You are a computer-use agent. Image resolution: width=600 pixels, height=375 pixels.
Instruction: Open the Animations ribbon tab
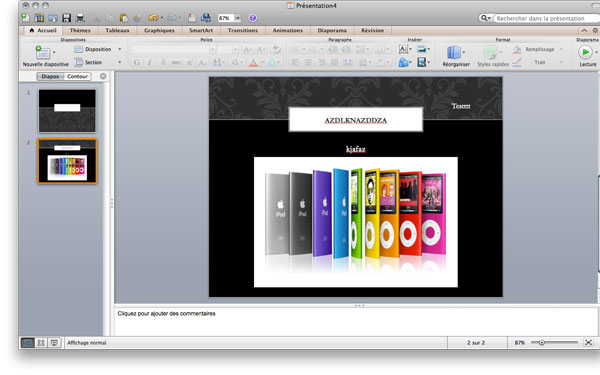(x=288, y=30)
